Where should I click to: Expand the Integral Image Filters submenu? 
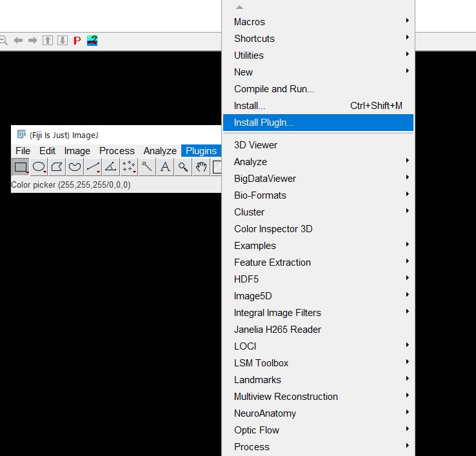tap(318, 313)
